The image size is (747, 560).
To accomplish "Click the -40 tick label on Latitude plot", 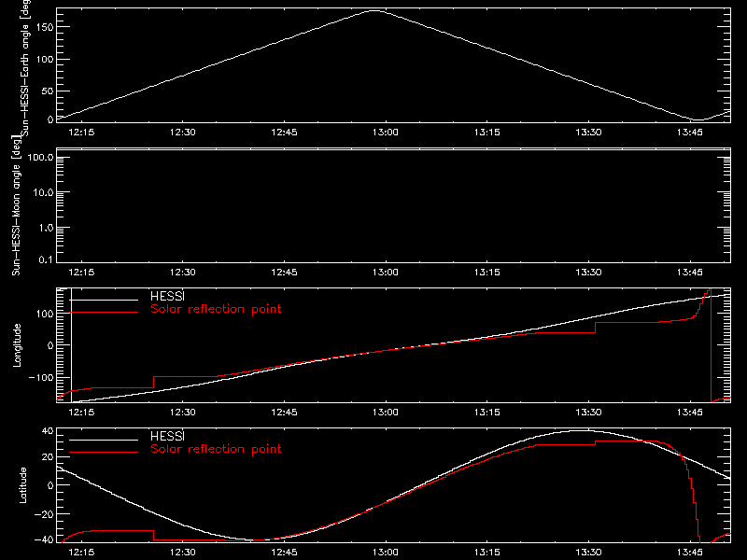I will click(44, 540).
